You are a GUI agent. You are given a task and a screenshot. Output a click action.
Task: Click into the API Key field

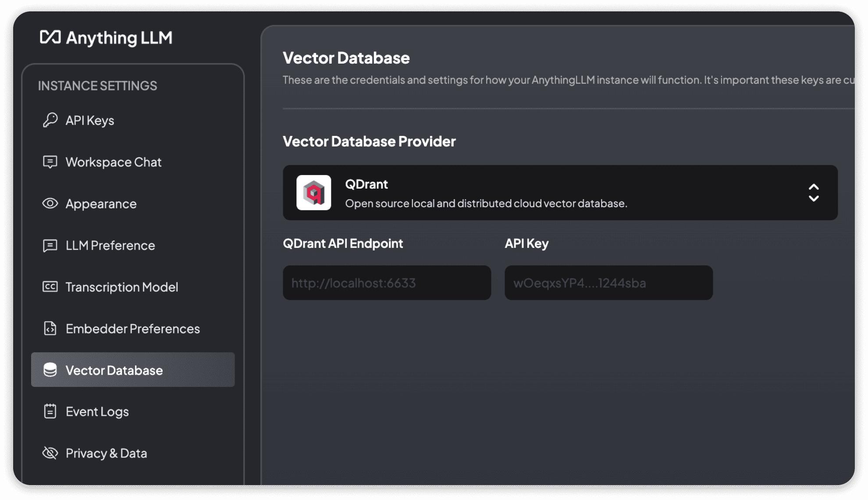[x=608, y=283]
